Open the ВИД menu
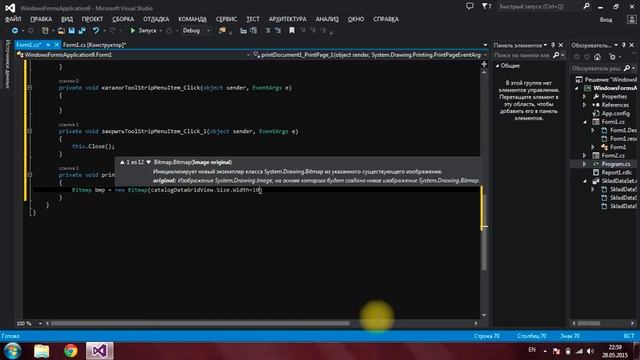Screen dimensions: 640x360 [67, 19]
